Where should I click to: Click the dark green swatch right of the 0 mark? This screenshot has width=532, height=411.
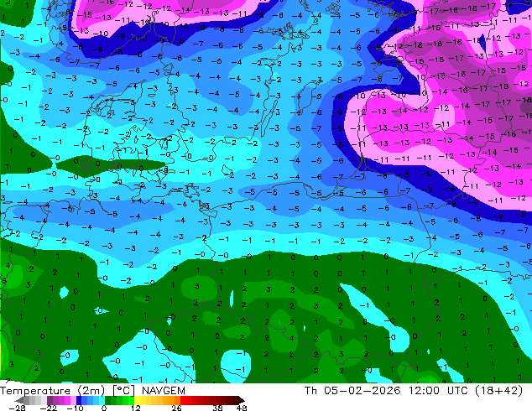click(x=107, y=400)
